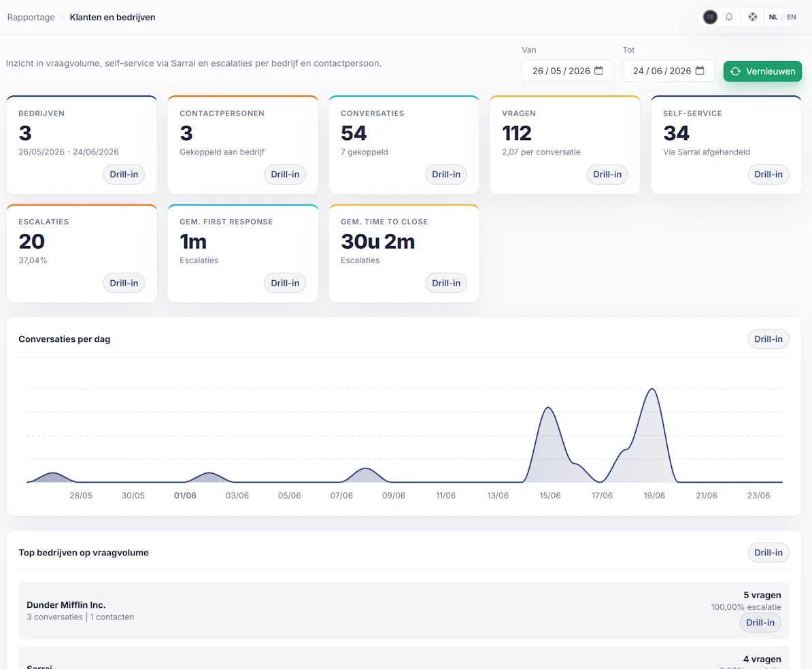
Task: Click the Dunder Mifflin Inc. company name
Action: tap(66, 605)
